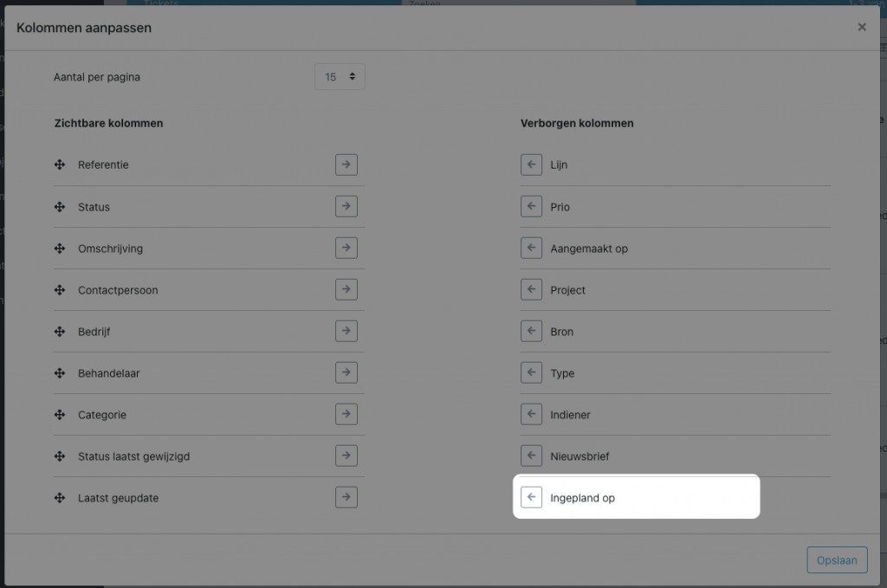
Task: Move Referentie to hidden columns
Action: pos(346,165)
